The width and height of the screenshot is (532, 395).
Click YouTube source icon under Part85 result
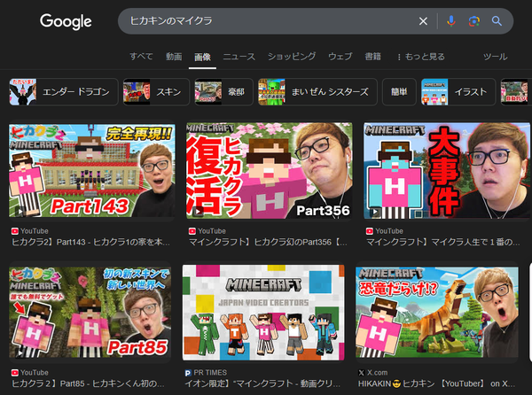14,373
